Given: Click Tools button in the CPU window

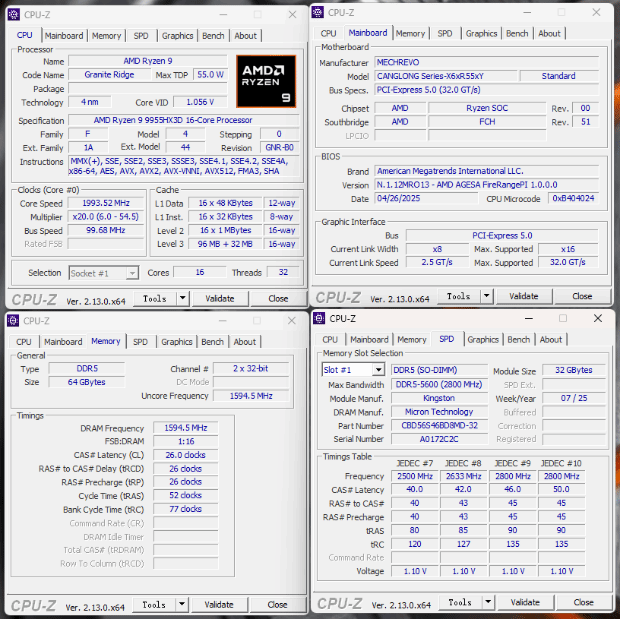Looking at the screenshot, I should pyautogui.click(x=155, y=299).
